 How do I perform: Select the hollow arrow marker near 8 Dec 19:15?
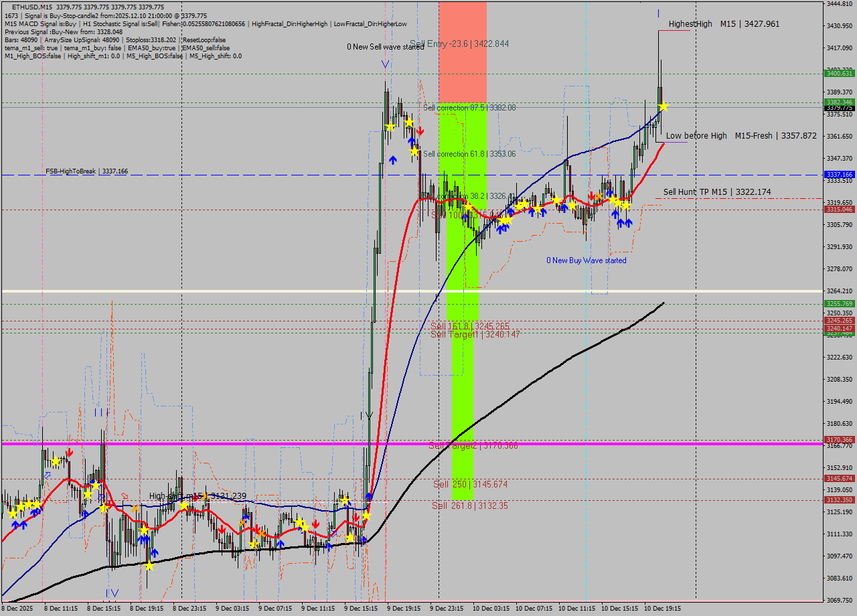[125, 495]
